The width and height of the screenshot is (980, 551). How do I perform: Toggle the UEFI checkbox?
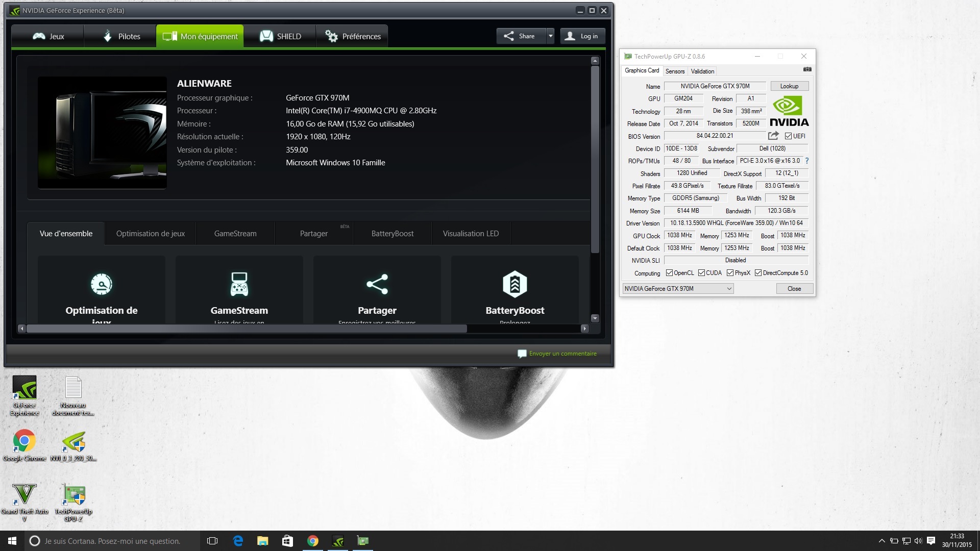tap(788, 136)
